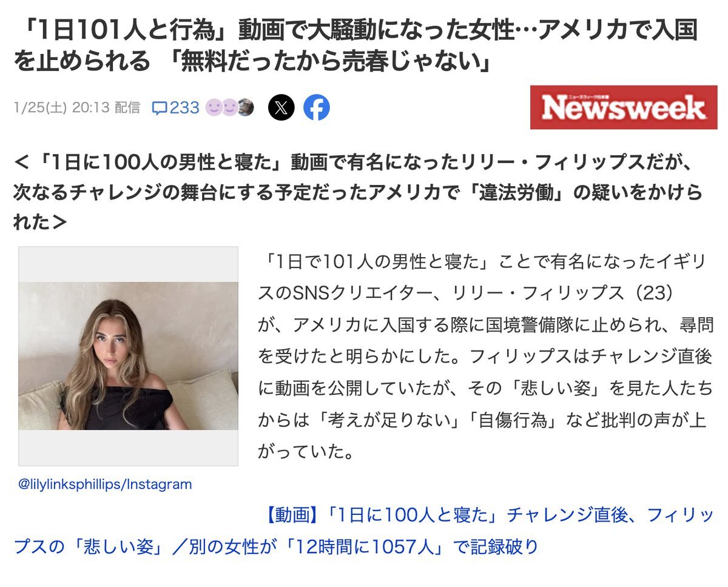Open comments via the speech bubble icon
Image resolution: width=728 pixels, height=587 pixels.
(159, 108)
